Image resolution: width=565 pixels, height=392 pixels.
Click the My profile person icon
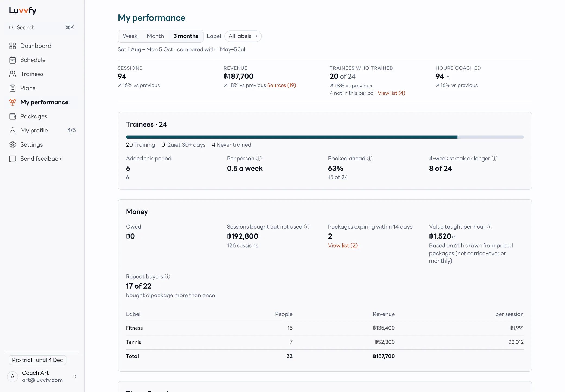(x=12, y=131)
